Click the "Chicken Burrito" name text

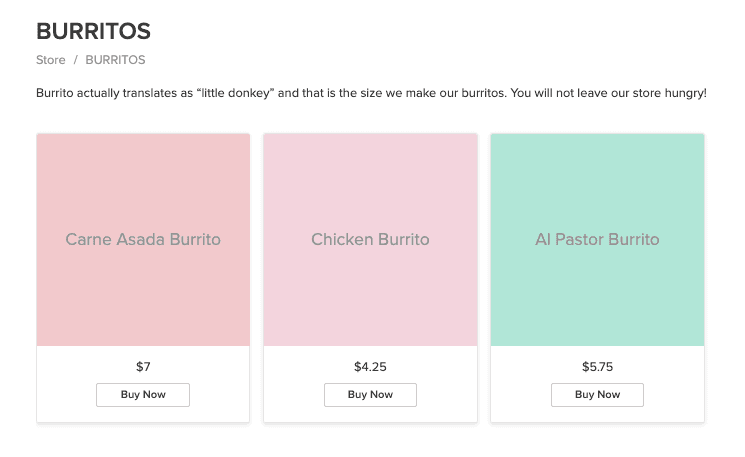point(370,240)
